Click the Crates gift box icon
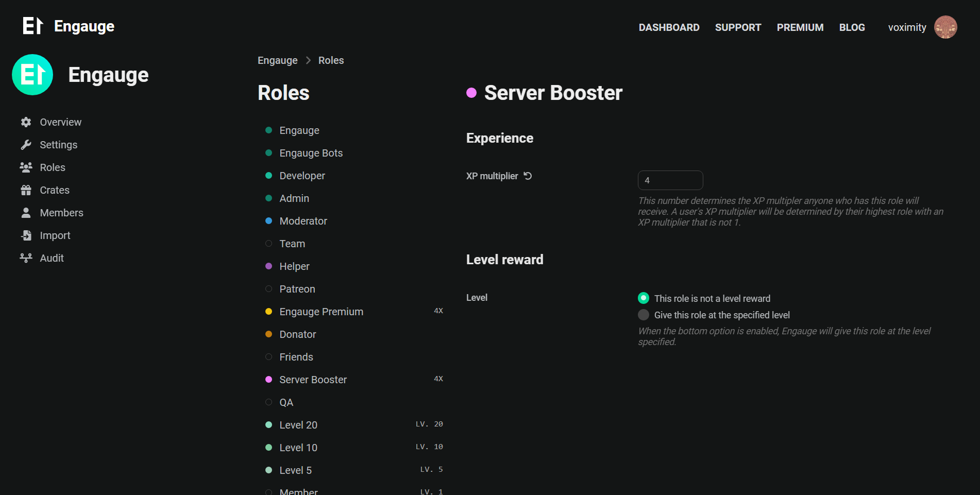This screenshot has height=495, width=980. (x=26, y=190)
